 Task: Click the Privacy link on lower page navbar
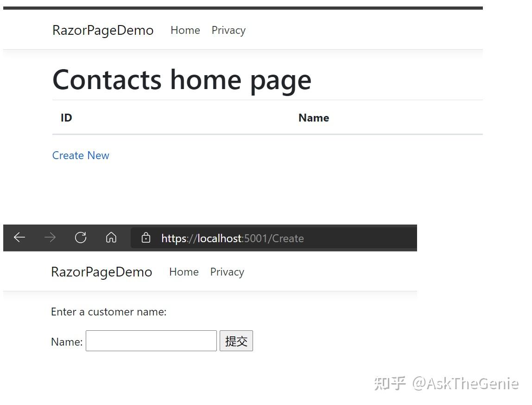(227, 272)
